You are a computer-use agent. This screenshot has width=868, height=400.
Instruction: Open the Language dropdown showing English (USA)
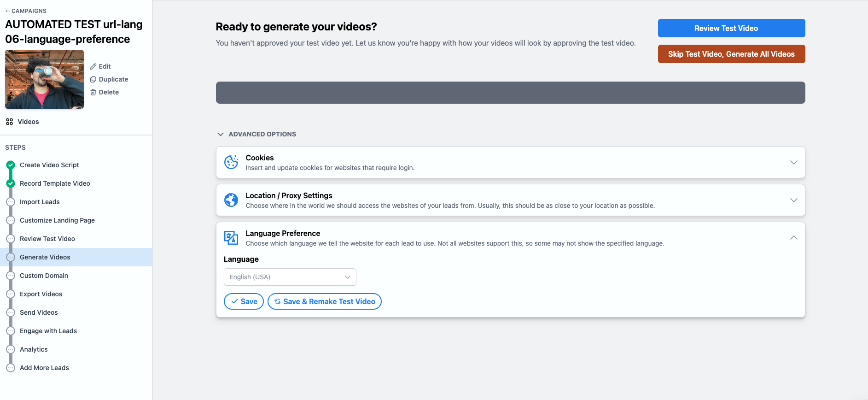tap(290, 277)
